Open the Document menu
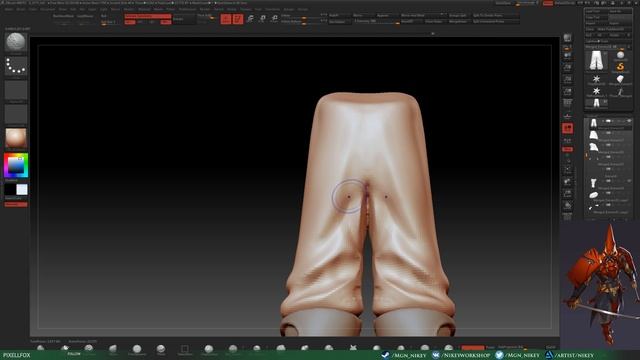Viewport: 640px width, 360px height. (47, 9)
